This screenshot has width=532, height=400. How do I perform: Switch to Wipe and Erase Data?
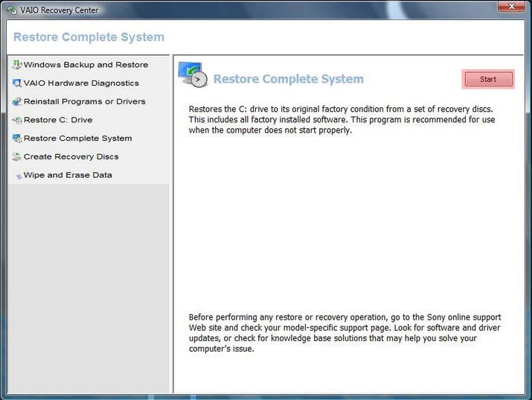tap(68, 175)
